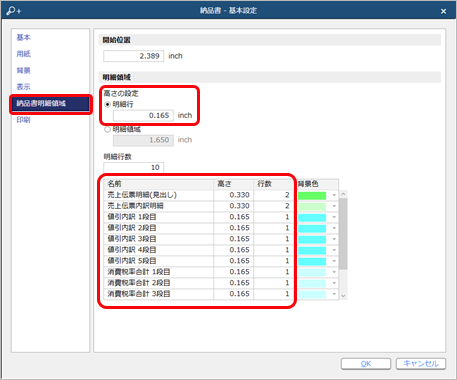Select the 明細行 height radio button
The height and width of the screenshot is (380, 457).
click(107, 105)
